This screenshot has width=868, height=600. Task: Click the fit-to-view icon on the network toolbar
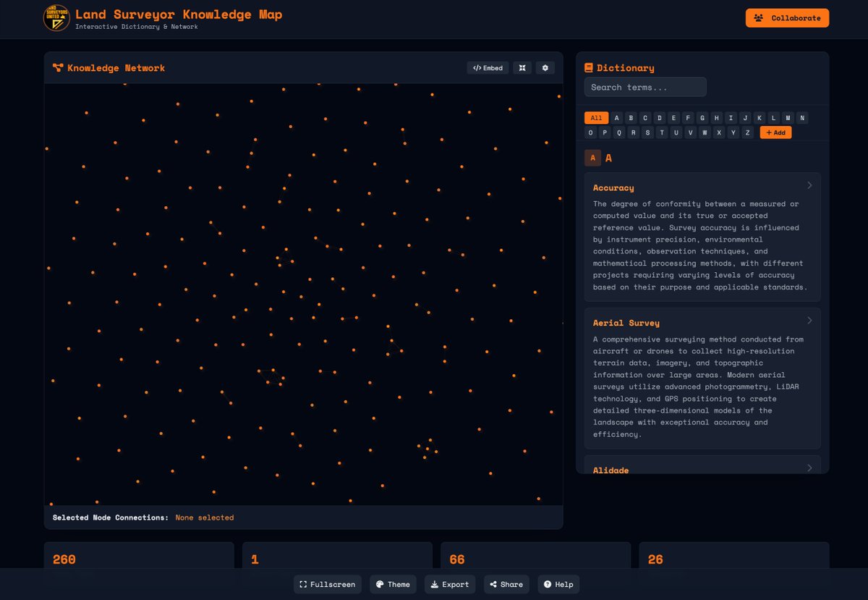[x=522, y=67]
